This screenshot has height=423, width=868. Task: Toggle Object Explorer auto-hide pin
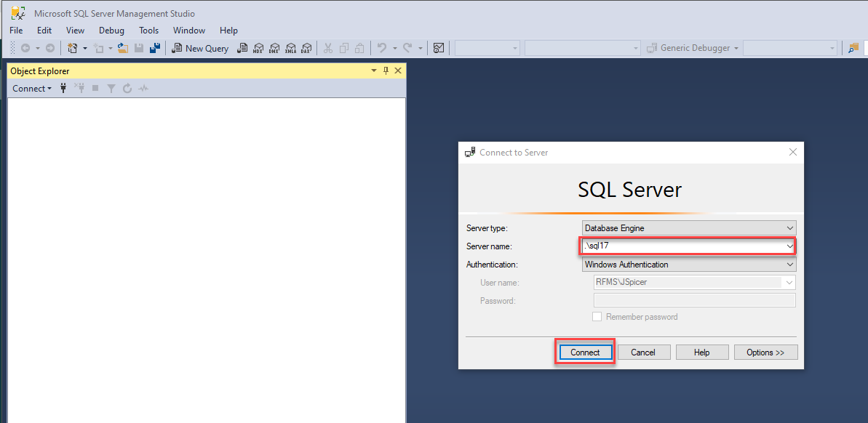(x=386, y=70)
